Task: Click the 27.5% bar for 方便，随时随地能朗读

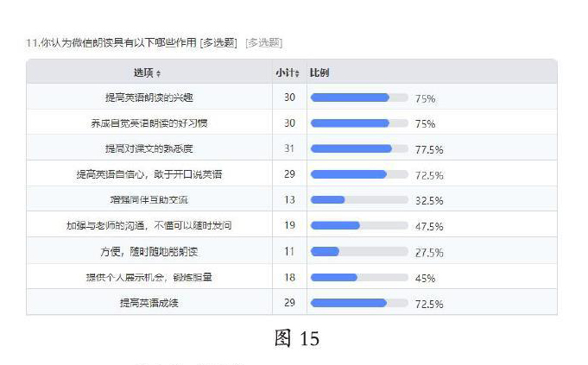Action: coord(359,251)
